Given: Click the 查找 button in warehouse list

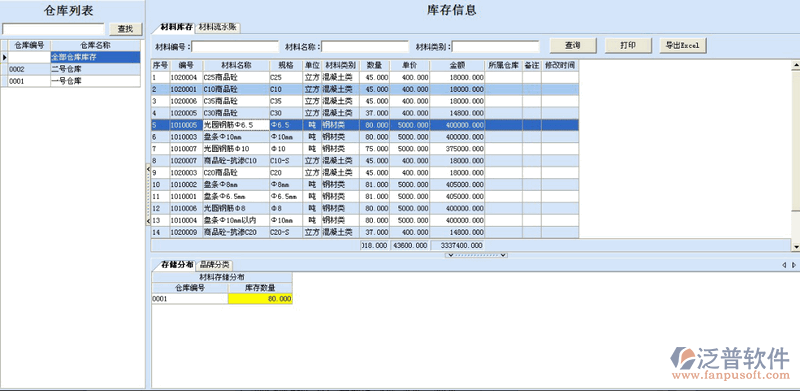Looking at the screenshot, I should [126, 29].
